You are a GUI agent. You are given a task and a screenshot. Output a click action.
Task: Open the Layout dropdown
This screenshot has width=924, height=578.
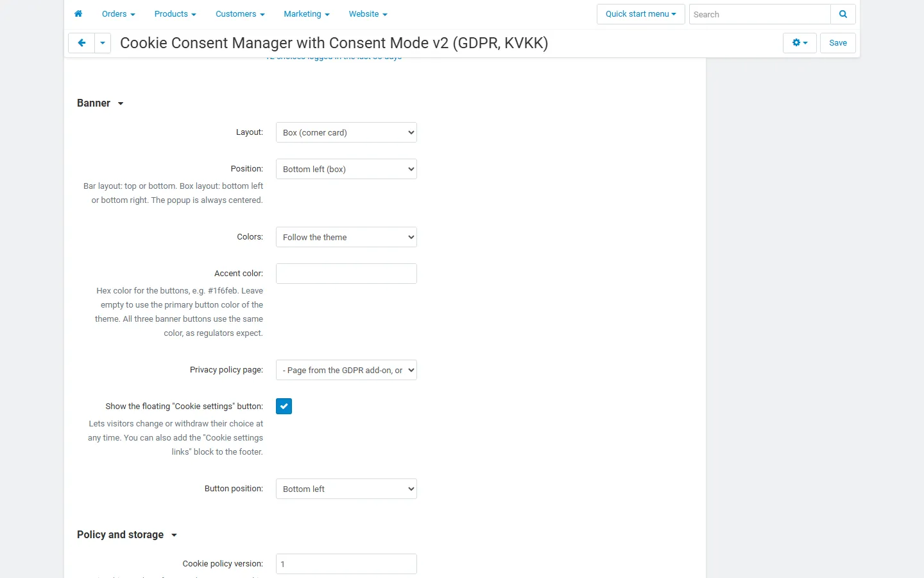coord(346,132)
